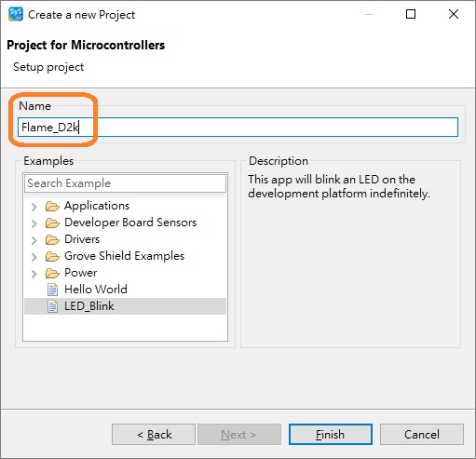Click the LED_Blink document icon
The width and height of the screenshot is (476, 459).
[52, 306]
